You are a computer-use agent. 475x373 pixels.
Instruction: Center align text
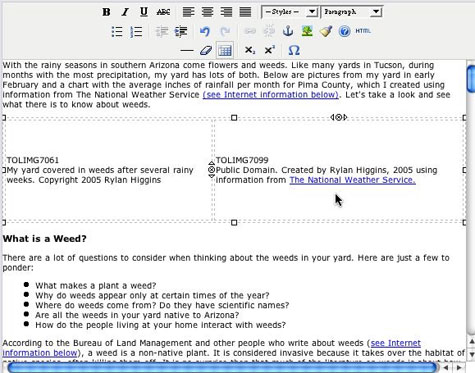click(207, 12)
